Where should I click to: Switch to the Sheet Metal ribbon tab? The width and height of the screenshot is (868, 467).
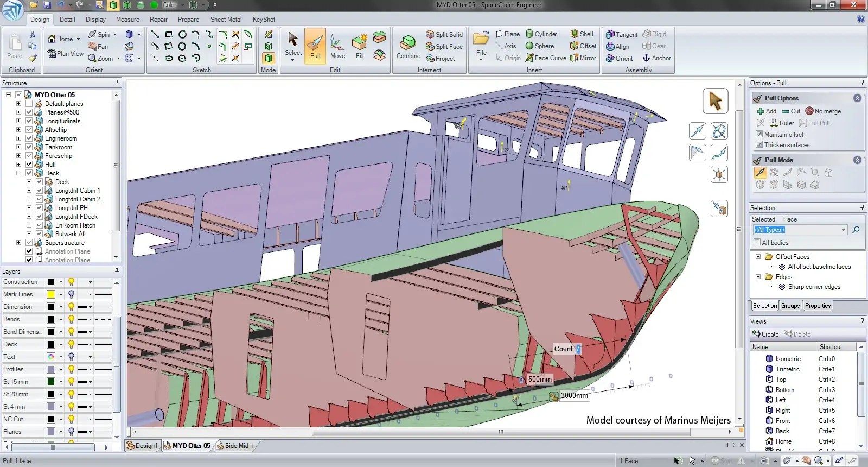pos(226,19)
